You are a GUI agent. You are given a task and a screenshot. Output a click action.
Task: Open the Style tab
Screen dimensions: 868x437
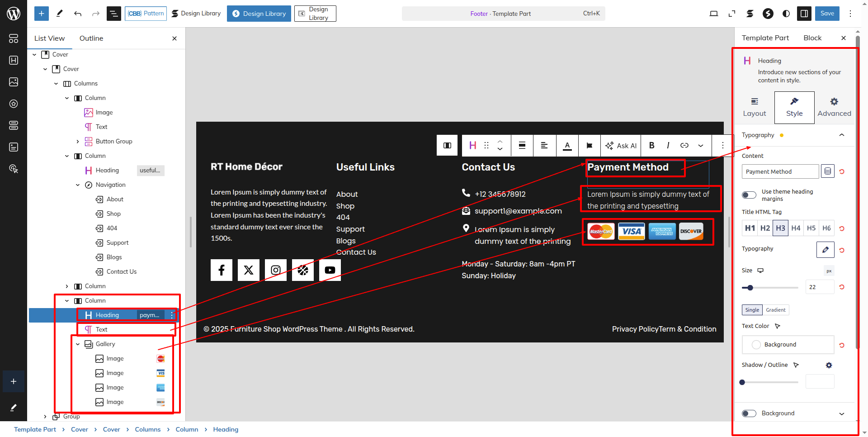(x=794, y=108)
